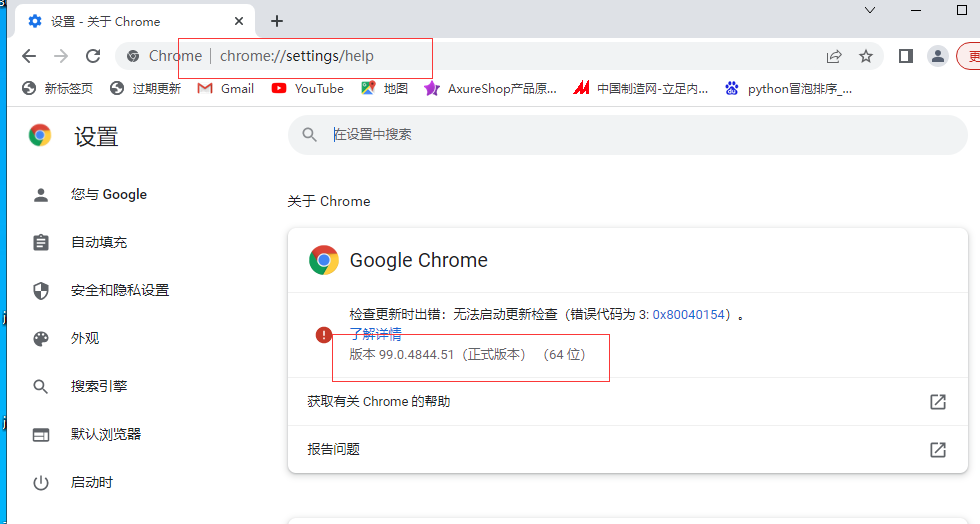Click the red update error icon

pos(324,335)
